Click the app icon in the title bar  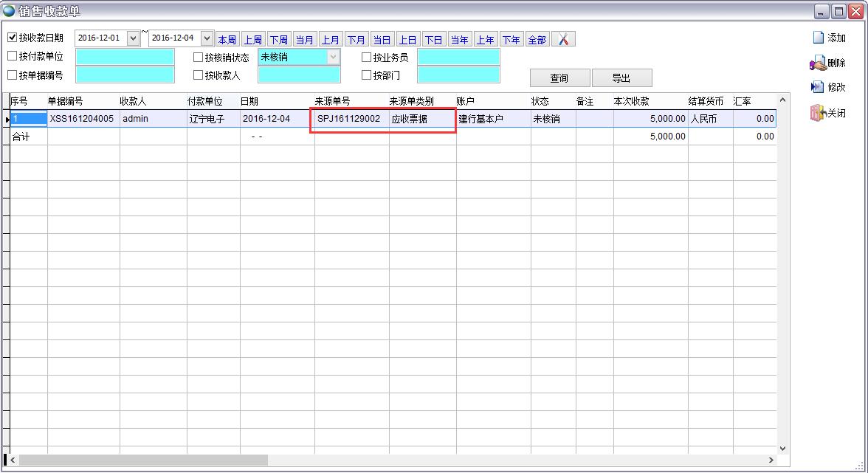click(9, 11)
